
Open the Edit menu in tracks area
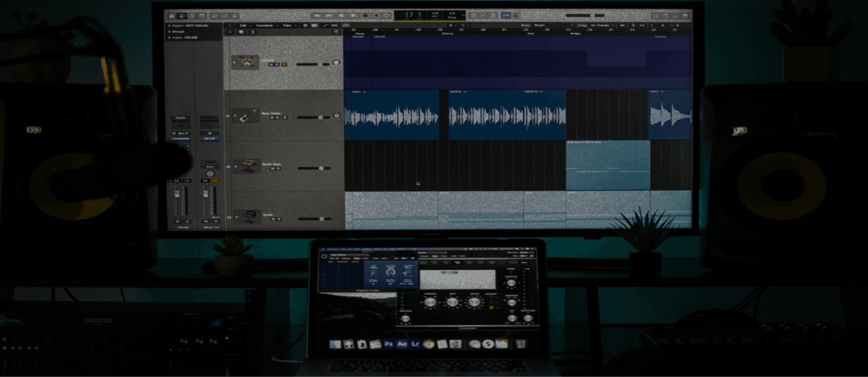click(x=243, y=25)
